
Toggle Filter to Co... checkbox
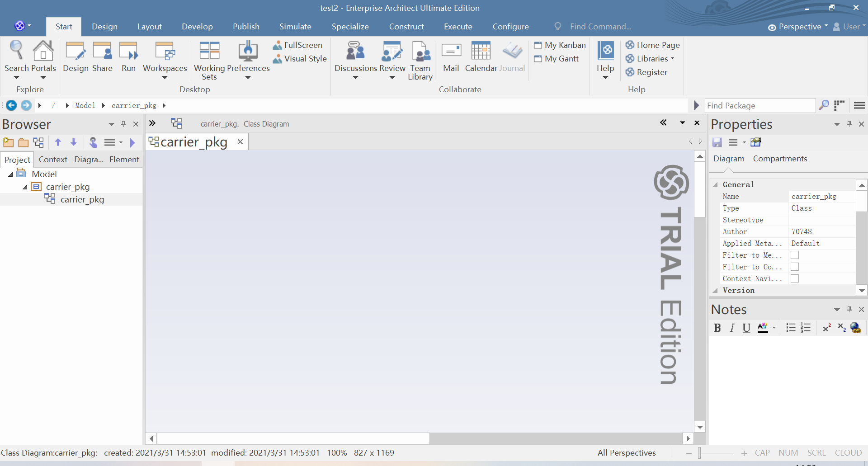795,267
